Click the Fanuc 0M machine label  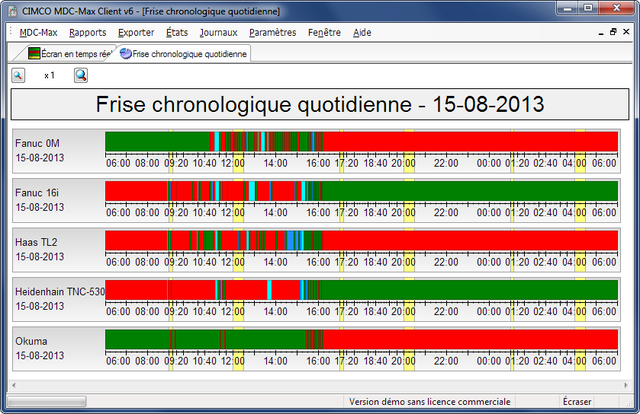(x=37, y=143)
